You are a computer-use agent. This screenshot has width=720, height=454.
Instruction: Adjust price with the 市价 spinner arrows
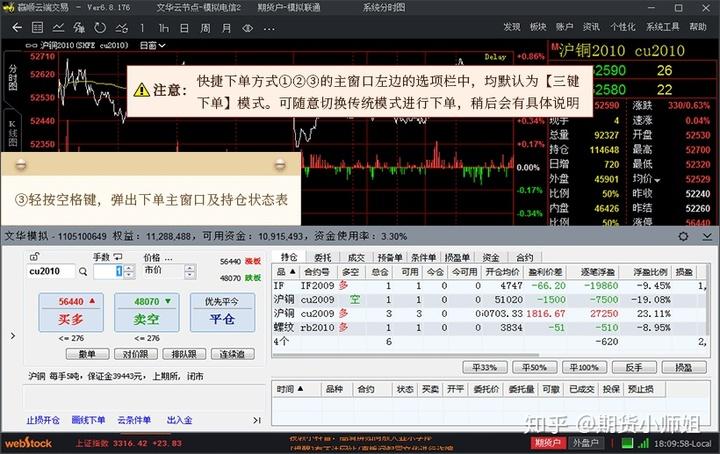coord(190,271)
